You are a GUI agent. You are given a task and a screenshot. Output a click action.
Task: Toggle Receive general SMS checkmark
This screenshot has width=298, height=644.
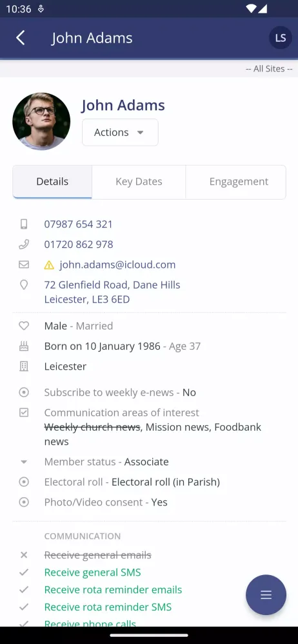click(24, 572)
